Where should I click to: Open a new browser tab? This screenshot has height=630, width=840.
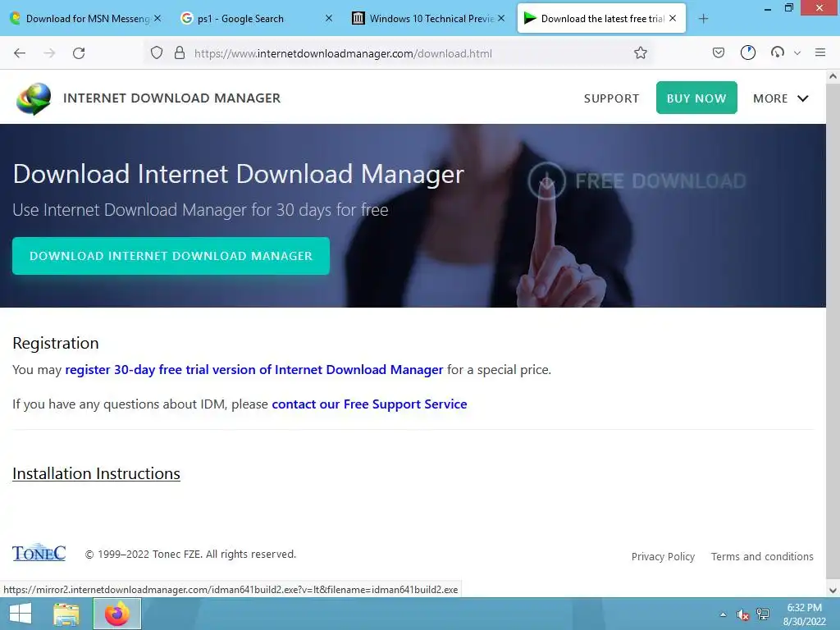703,19
